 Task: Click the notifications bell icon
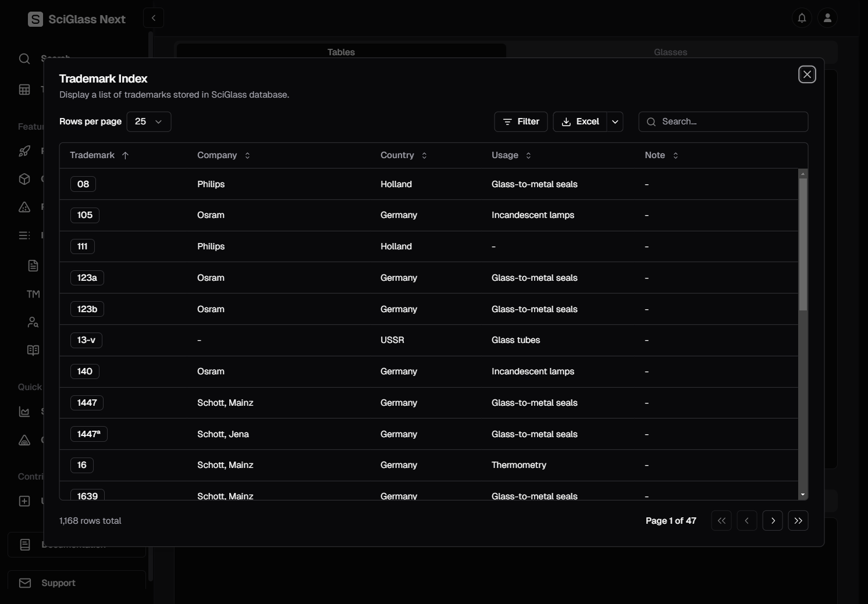click(802, 18)
